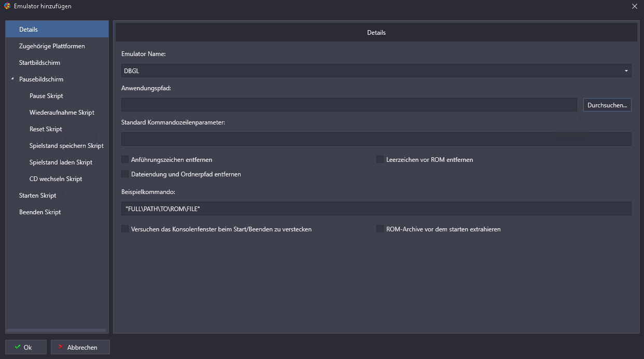644x359 pixels.
Task: Open the Emulator Name dropdown arrow
Action: [626, 71]
